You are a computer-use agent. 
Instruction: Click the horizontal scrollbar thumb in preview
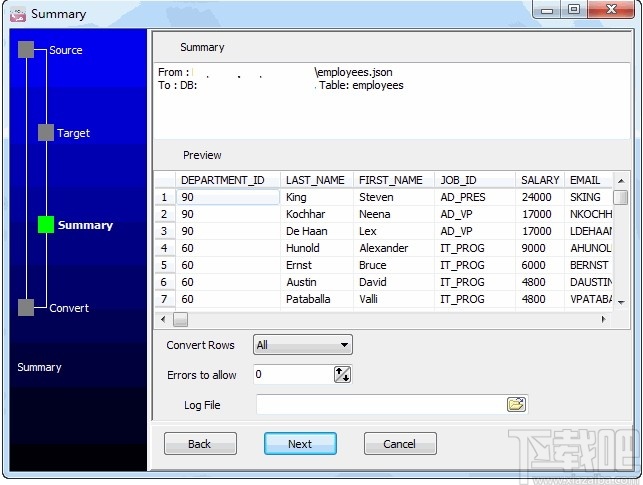180,319
